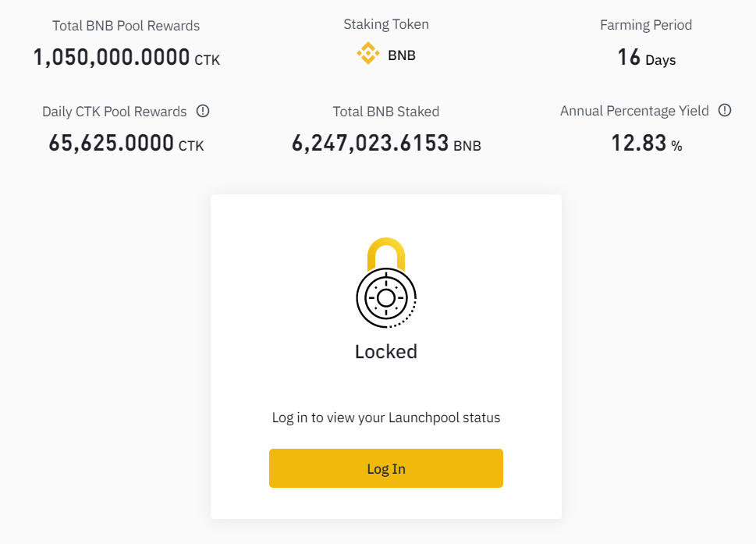Click the "Log in to view your Launchpool status" text
This screenshot has height=544, width=756.
[385, 418]
